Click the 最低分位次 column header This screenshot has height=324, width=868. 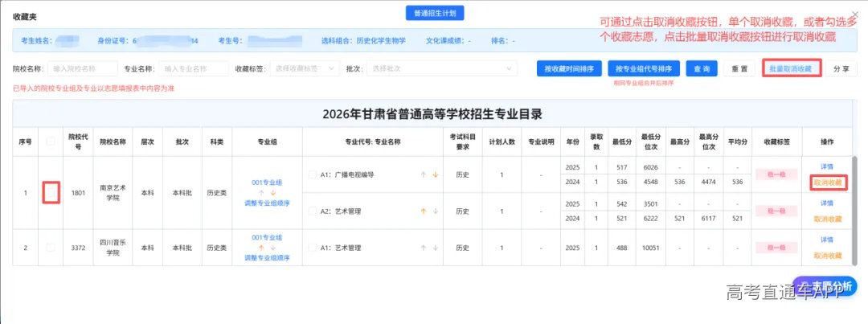[x=650, y=141]
